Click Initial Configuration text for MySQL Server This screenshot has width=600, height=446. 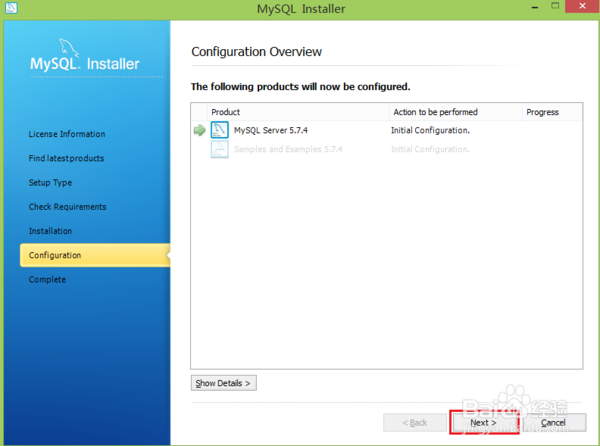(430, 130)
